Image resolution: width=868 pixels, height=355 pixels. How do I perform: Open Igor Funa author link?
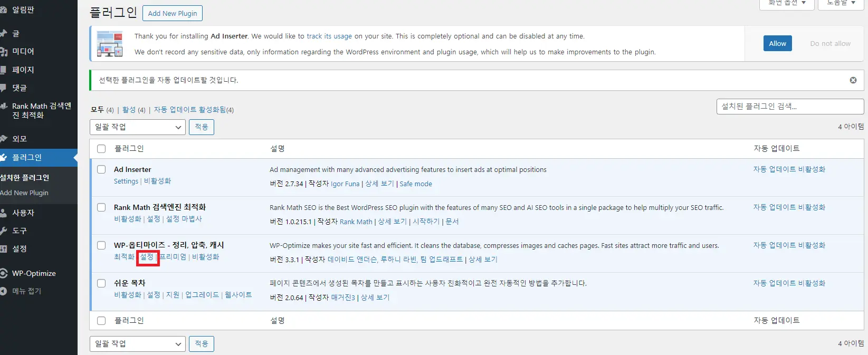point(345,184)
